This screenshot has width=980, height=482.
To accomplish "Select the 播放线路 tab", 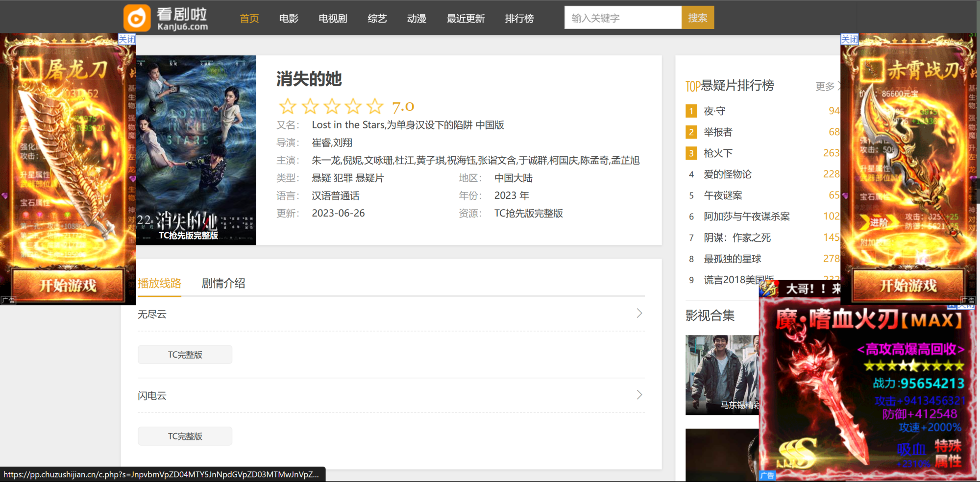I will [x=159, y=283].
